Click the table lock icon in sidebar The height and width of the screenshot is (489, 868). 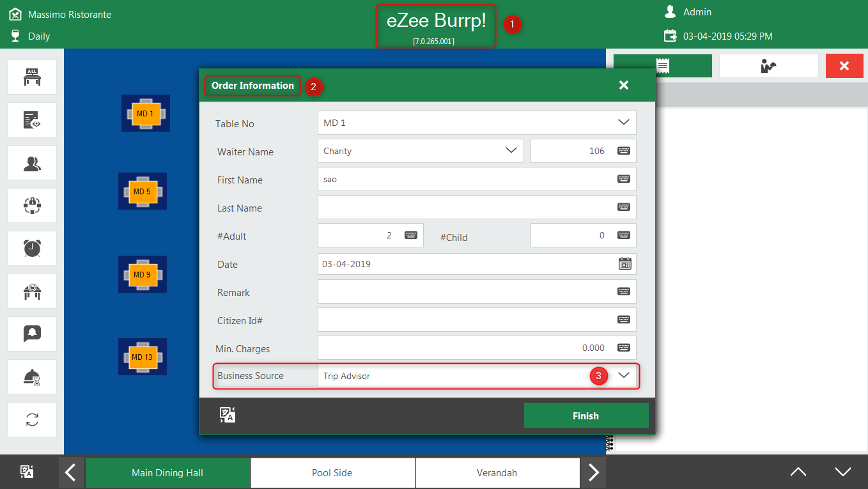click(32, 205)
